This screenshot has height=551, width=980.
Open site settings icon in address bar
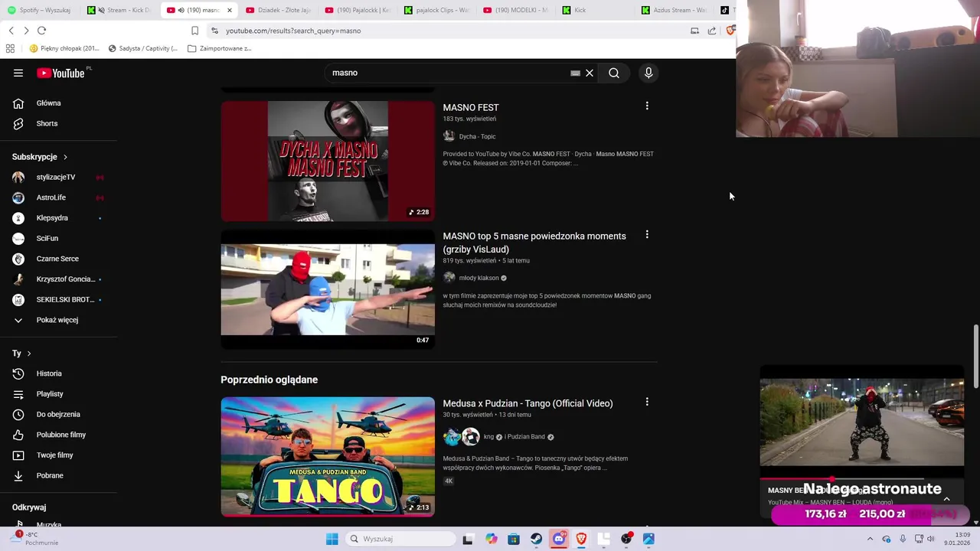pos(214,31)
